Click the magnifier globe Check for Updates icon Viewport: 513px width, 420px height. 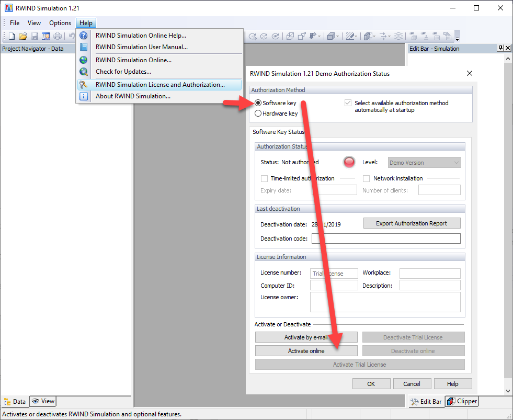[x=84, y=71]
